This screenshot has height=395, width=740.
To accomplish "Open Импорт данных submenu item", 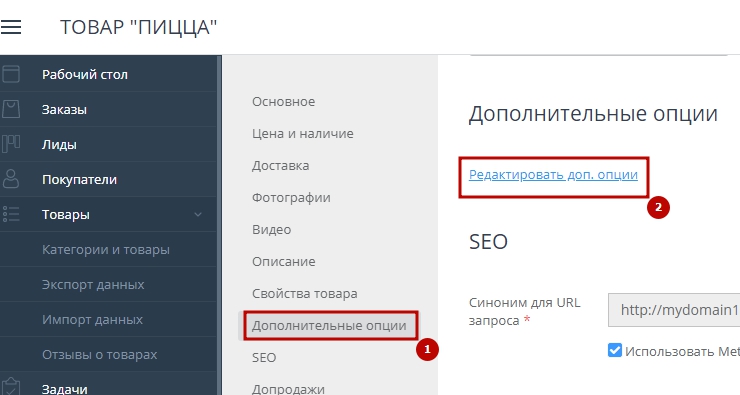I will pyautogui.click(x=92, y=319).
